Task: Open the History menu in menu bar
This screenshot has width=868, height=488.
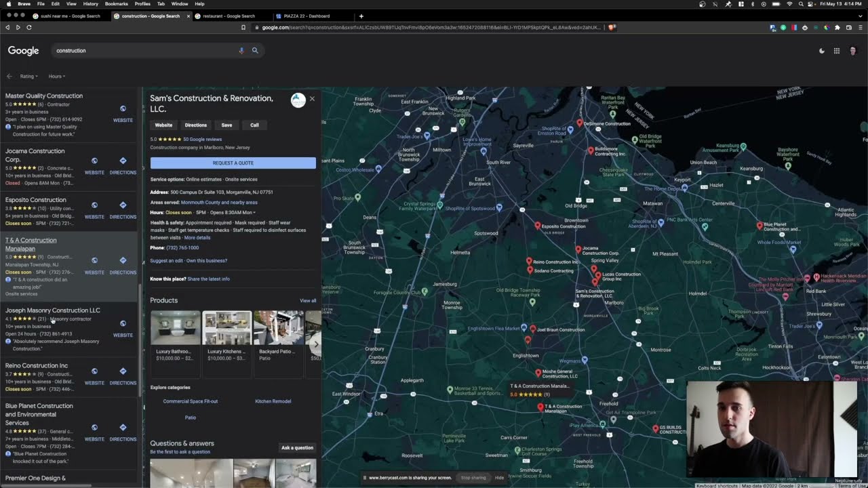Action: pos(90,3)
